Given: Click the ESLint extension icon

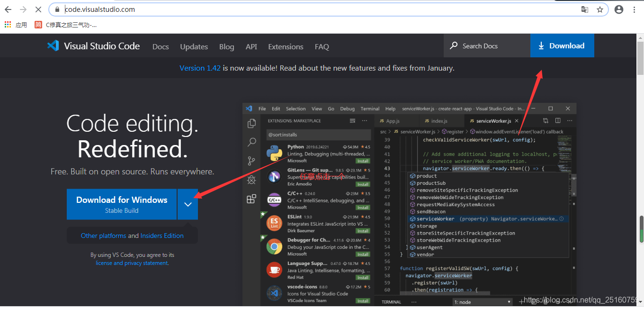Looking at the screenshot, I should (274, 223).
